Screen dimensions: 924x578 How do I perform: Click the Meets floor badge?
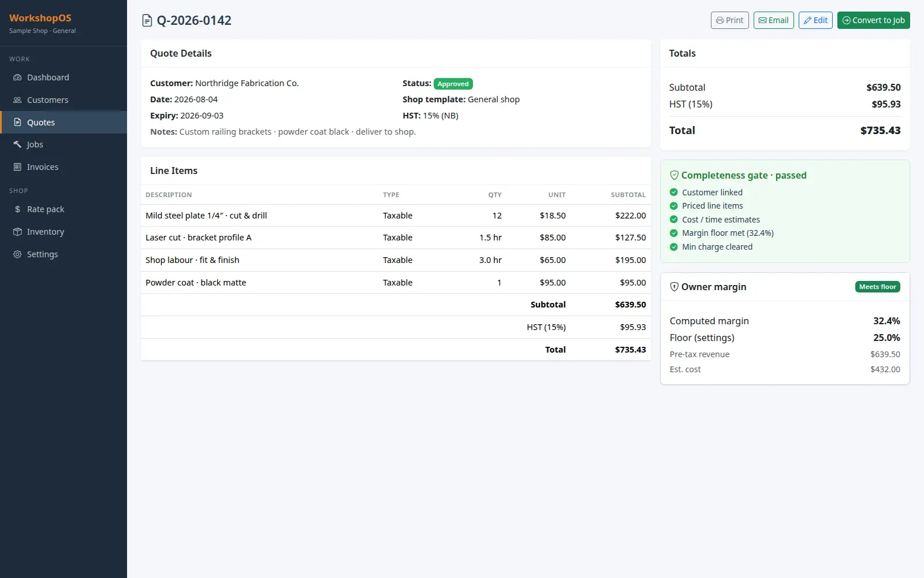877,287
